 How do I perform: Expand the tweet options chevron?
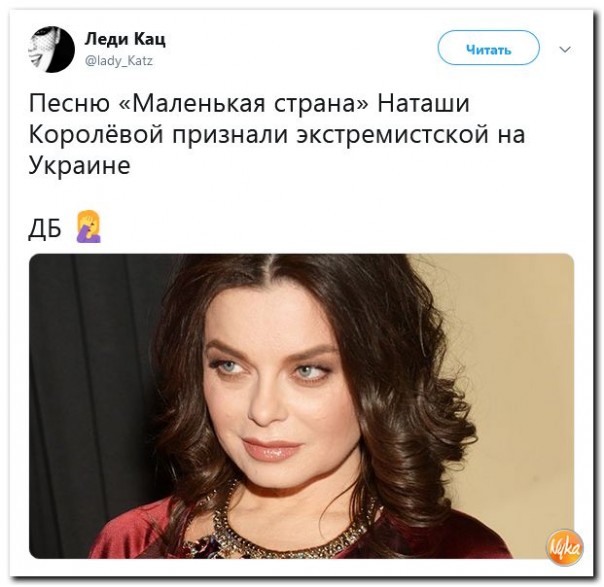[x=565, y=50]
